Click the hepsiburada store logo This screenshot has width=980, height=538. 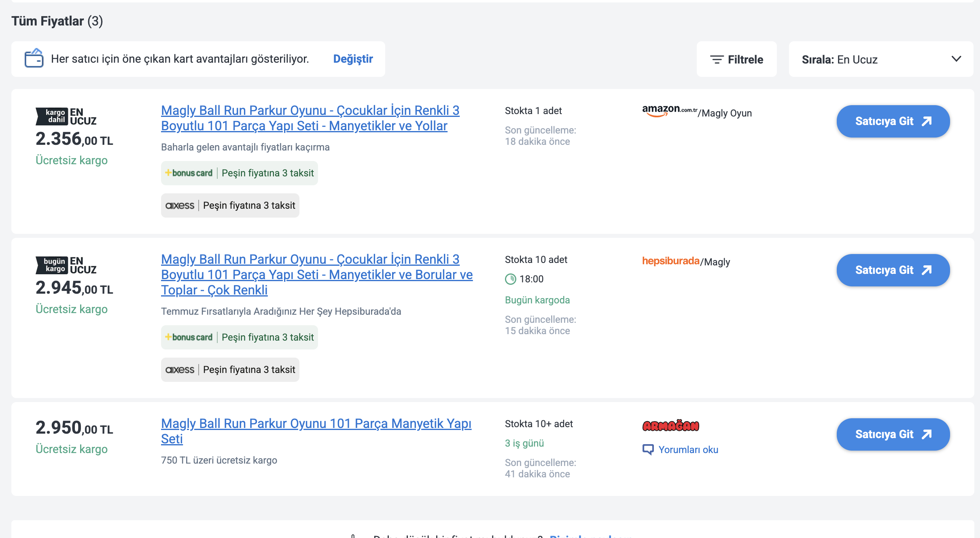point(671,261)
